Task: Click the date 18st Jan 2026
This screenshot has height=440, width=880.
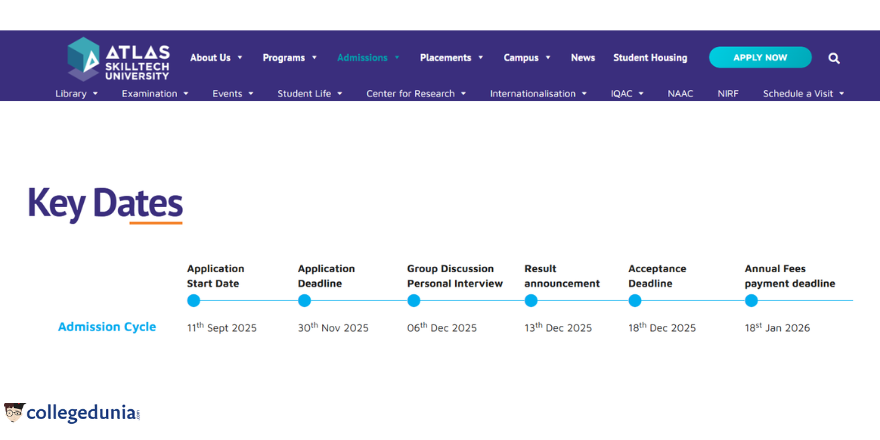Action: pos(778,327)
